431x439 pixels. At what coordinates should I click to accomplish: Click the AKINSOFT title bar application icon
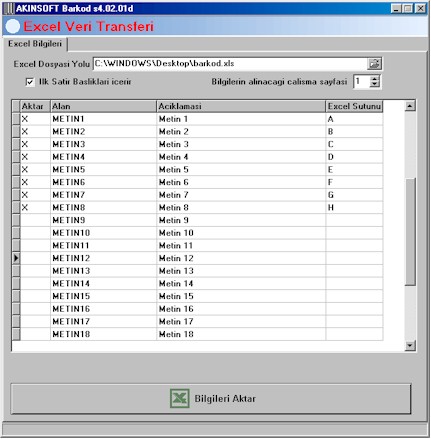tap(10, 8)
